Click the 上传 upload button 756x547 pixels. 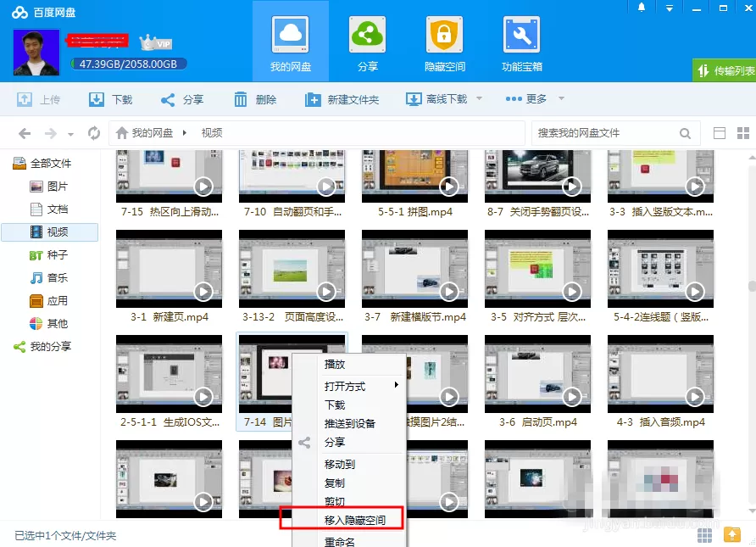click(x=39, y=99)
